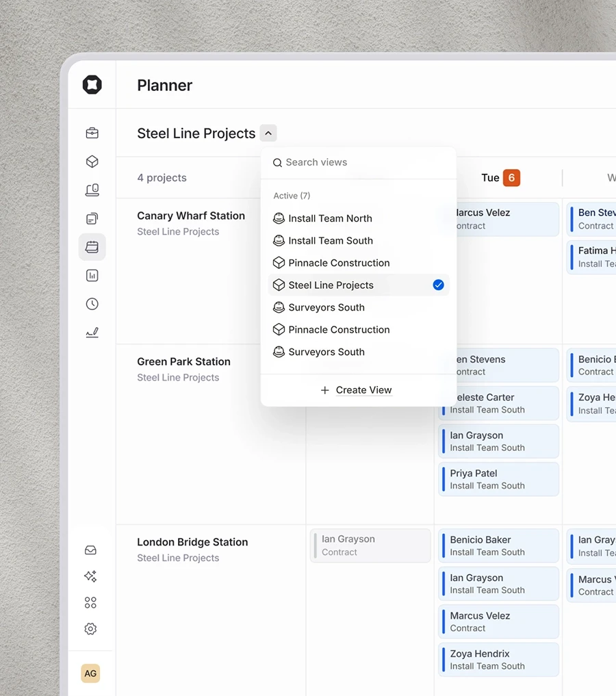The height and width of the screenshot is (696, 616).
Task: Click the 4 projects count label
Action: click(x=162, y=177)
